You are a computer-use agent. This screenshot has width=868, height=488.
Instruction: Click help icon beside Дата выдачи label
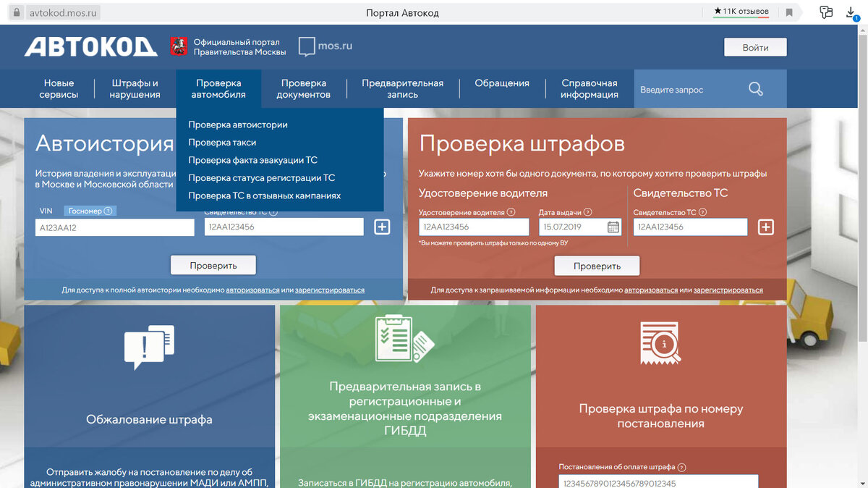coord(587,212)
